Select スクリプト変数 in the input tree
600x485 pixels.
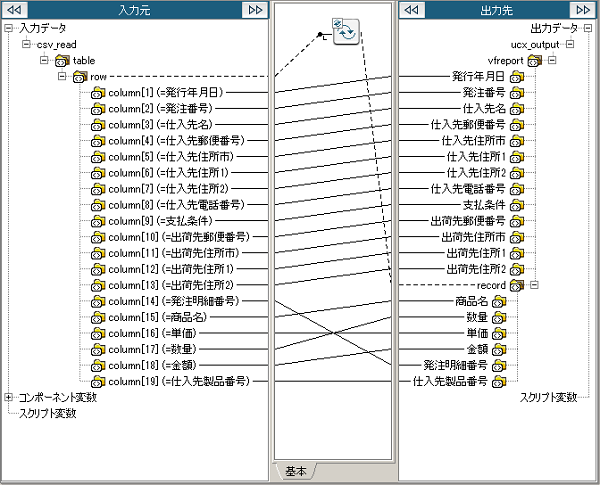point(50,413)
